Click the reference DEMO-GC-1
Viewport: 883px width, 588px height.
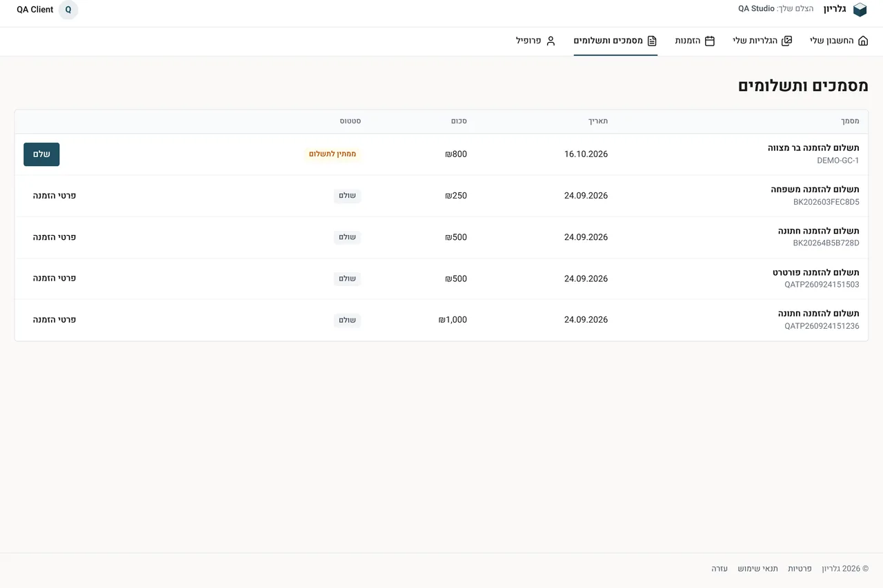click(838, 161)
